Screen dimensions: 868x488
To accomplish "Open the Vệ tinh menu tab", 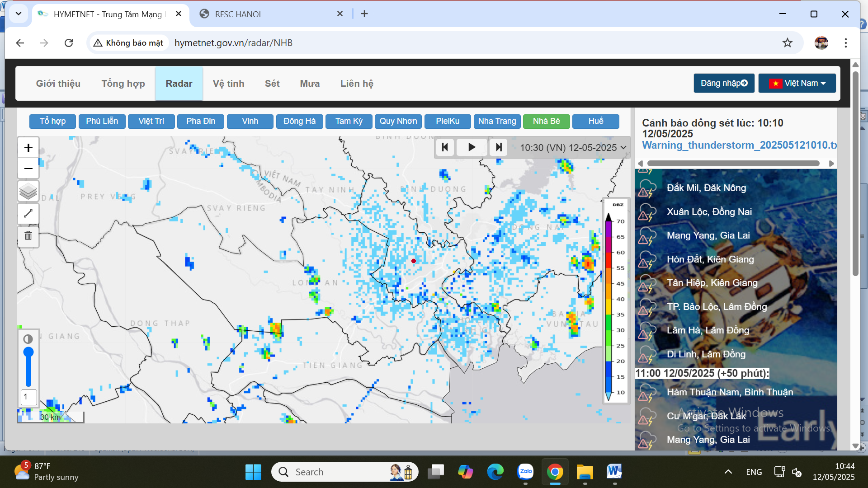I will pyautogui.click(x=228, y=84).
